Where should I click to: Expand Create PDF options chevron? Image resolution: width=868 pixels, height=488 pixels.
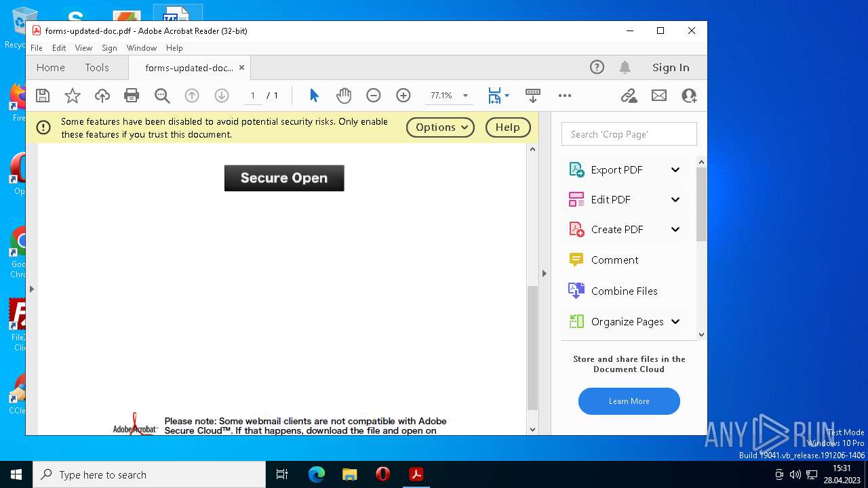(x=675, y=229)
